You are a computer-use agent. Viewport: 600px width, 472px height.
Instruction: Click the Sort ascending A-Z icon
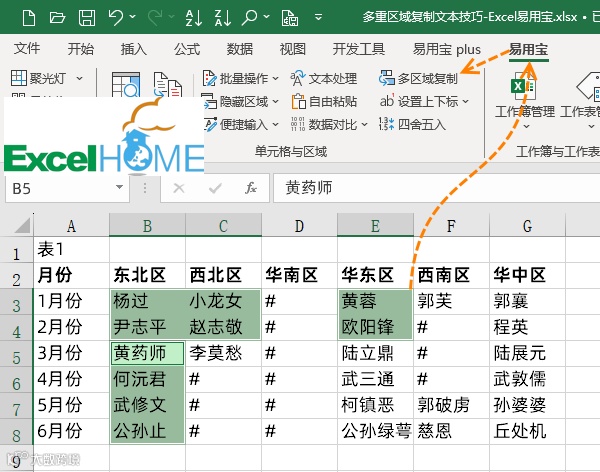tap(193, 18)
